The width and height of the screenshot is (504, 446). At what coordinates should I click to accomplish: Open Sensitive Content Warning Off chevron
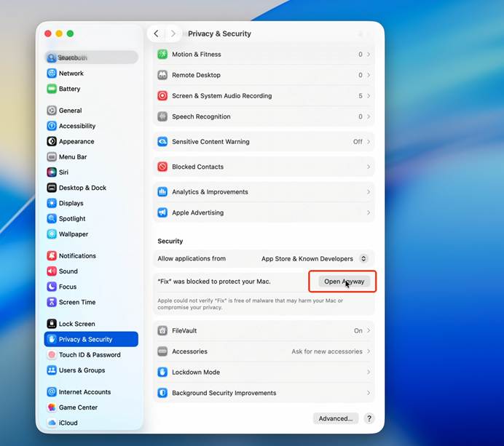[369, 142]
